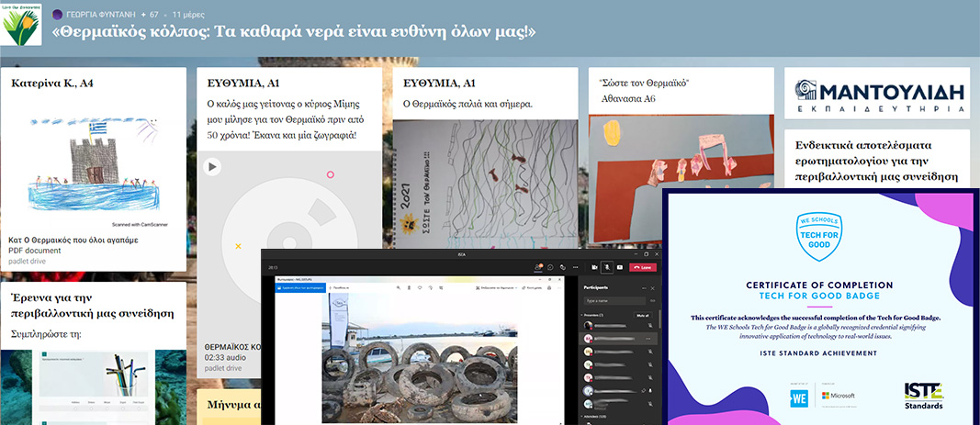Image resolution: width=980 pixels, height=425 pixels.
Task: Toggle camera in Teams meeting
Action: (593, 267)
